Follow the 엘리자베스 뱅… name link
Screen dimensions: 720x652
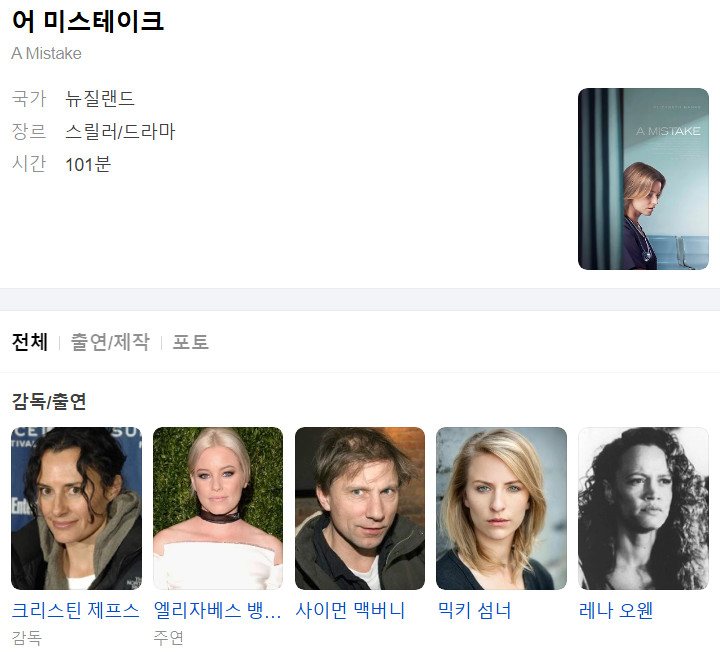click(x=217, y=610)
